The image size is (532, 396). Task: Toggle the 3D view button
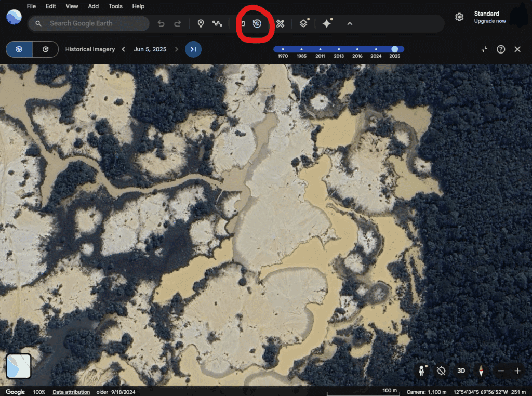coord(461,371)
